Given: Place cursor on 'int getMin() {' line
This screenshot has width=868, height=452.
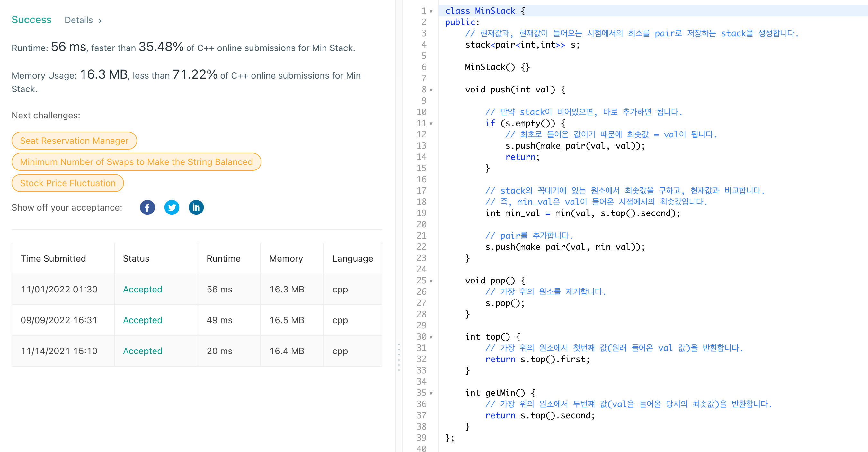Looking at the screenshot, I should pyautogui.click(x=500, y=393).
